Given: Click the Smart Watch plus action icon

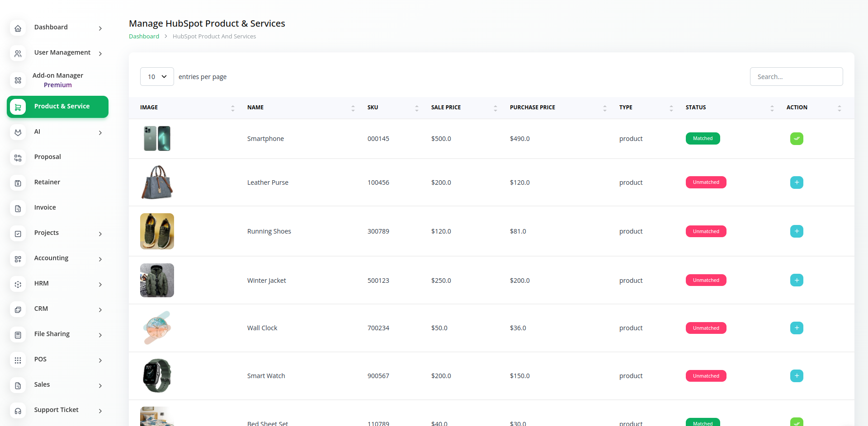Looking at the screenshot, I should tap(797, 376).
